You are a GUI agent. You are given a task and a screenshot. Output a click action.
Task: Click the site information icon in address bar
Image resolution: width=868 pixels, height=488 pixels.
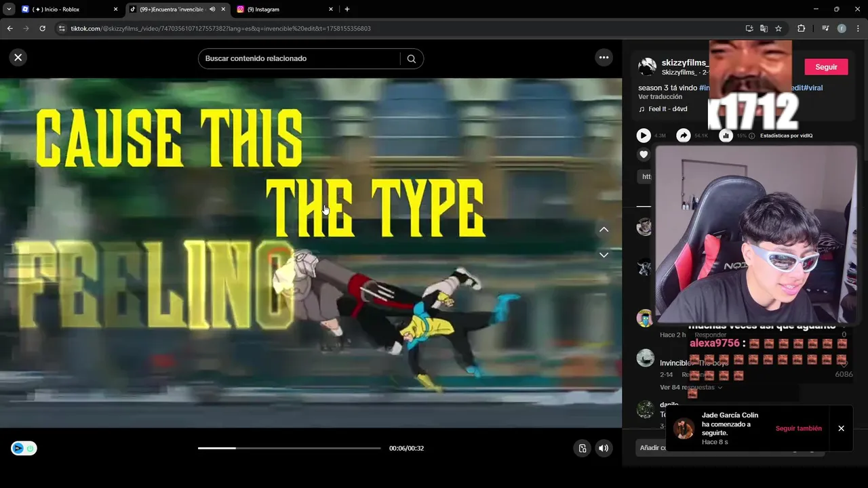click(62, 28)
